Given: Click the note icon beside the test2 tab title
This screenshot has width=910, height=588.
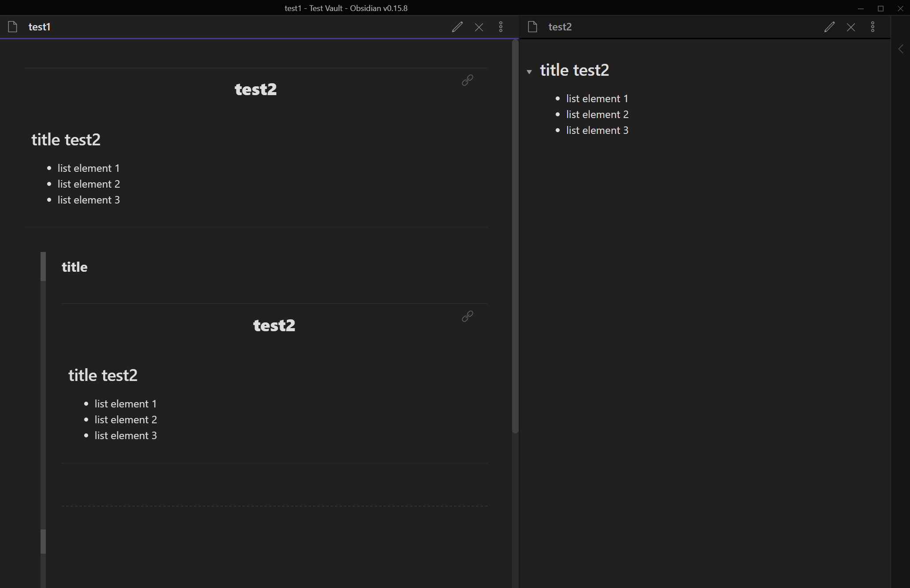Looking at the screenshot, I should point(532,26).
